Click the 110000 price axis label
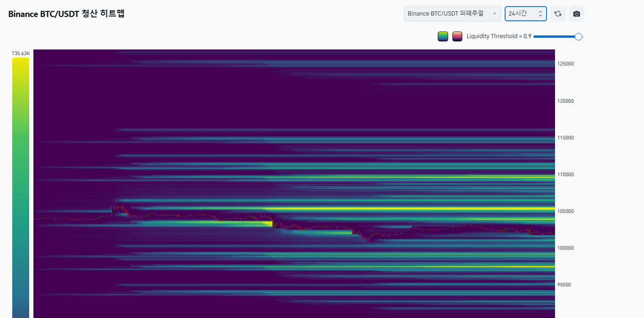Screen dimensions: 644x318 click(x=566, y=174)
